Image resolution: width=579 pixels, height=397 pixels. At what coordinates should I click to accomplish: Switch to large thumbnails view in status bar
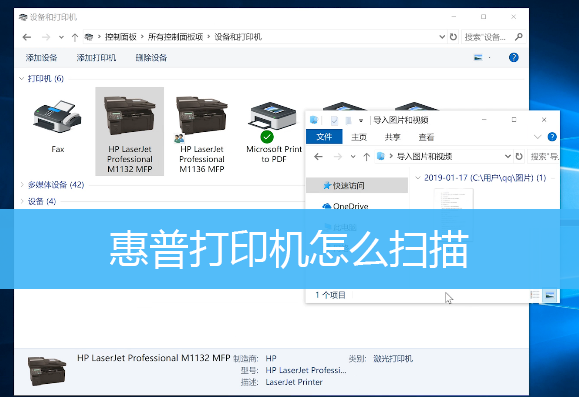coord(550,295)
